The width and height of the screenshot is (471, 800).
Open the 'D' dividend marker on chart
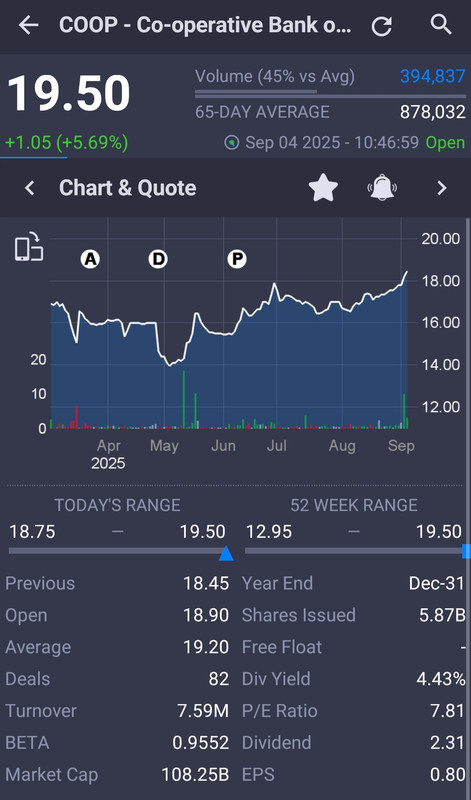(x=158, y=259)
